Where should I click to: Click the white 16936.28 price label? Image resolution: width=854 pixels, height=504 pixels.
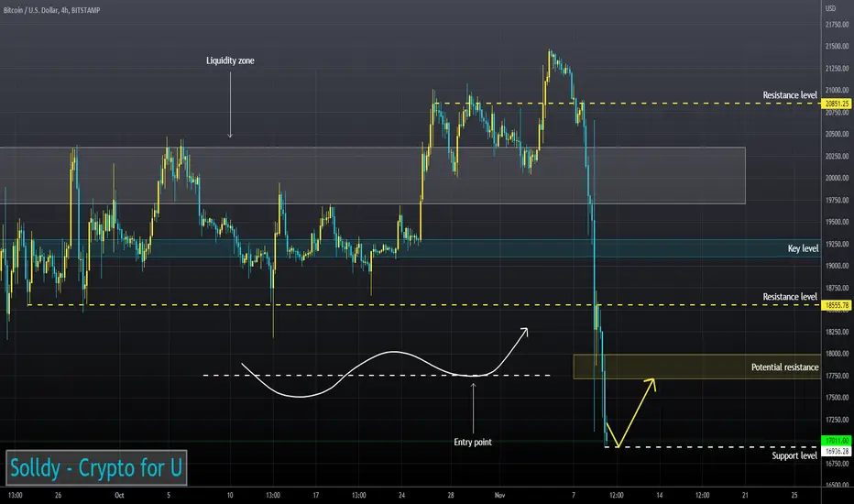pyautogui.click(x=836, y=451)
